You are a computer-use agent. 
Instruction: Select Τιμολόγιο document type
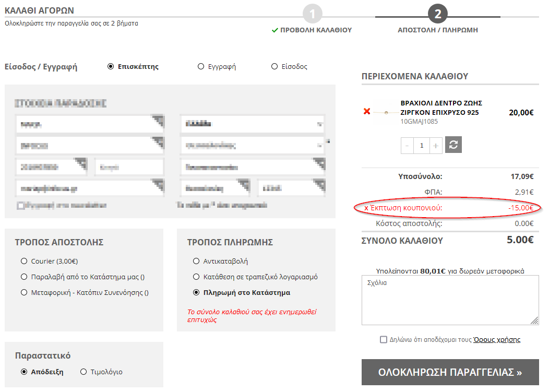point(83,372)
